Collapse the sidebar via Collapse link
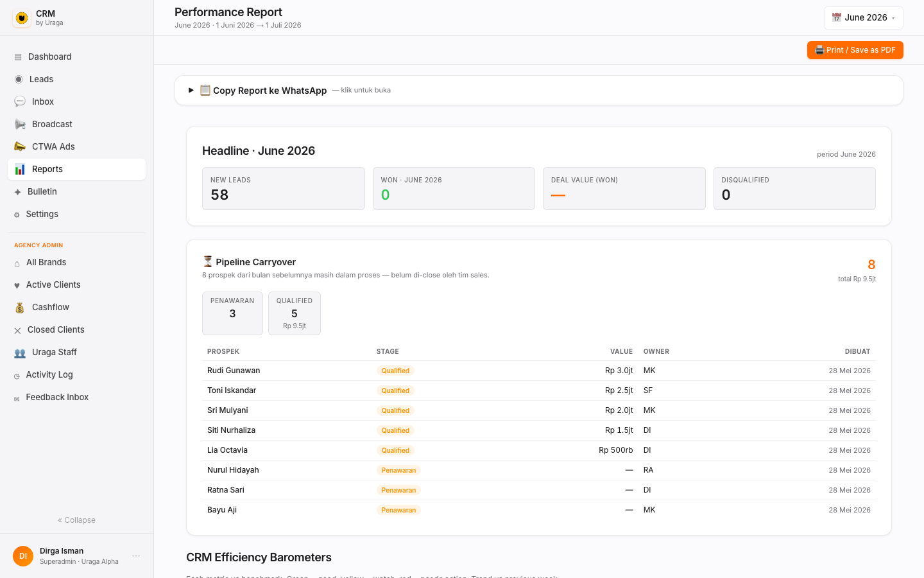The width and height of the screenshot is (924, 578). tap(76, 520)
